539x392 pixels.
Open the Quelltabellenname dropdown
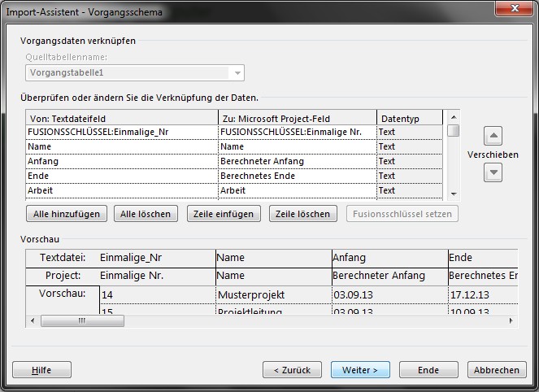click(x=237, y=73)
